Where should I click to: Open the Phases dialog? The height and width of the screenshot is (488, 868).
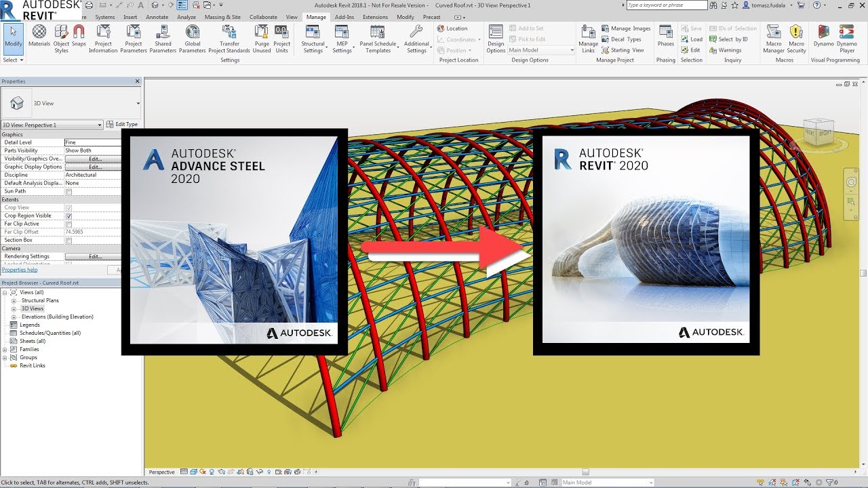(x=666, y=37)
